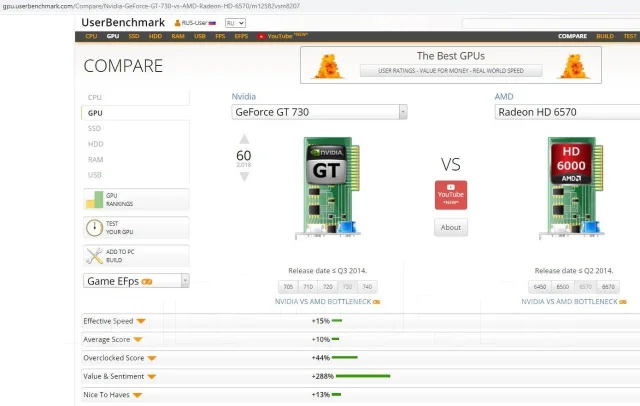Click the About button
The width and height of the screenshot is (640, 406).
(451, 227)
